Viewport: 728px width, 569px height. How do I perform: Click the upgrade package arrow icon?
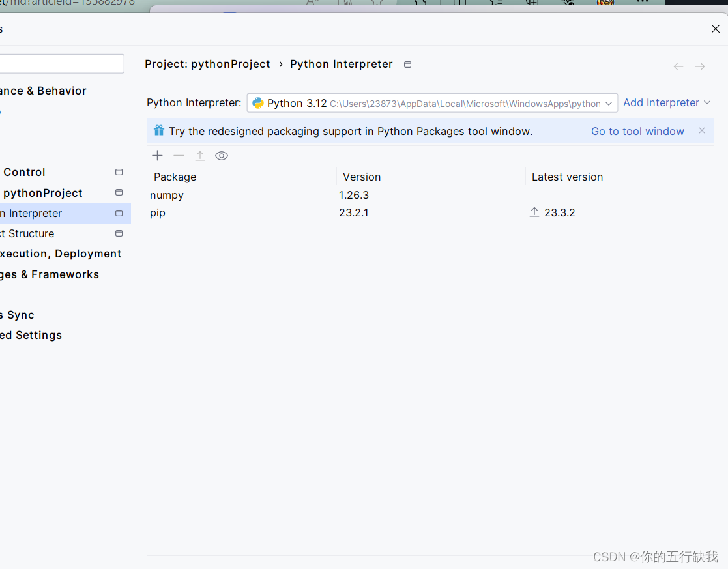[200, 156]
